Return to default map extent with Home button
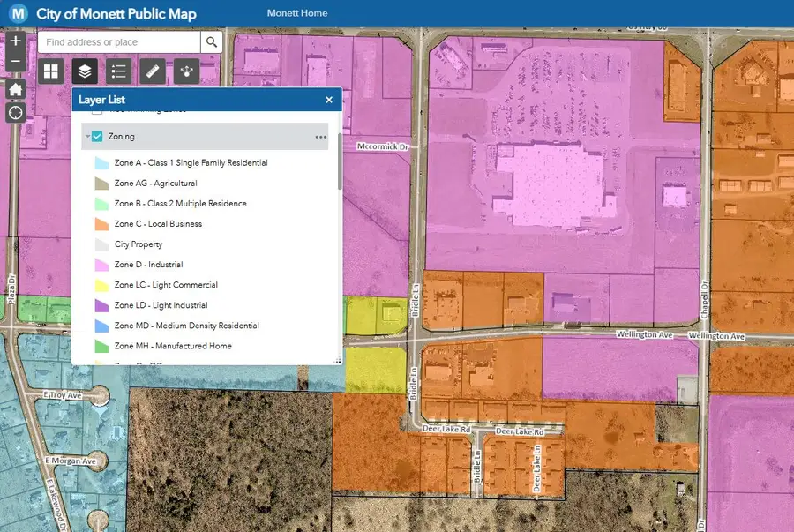The width and height of the screenshot is (794, 532). (15, 90)
